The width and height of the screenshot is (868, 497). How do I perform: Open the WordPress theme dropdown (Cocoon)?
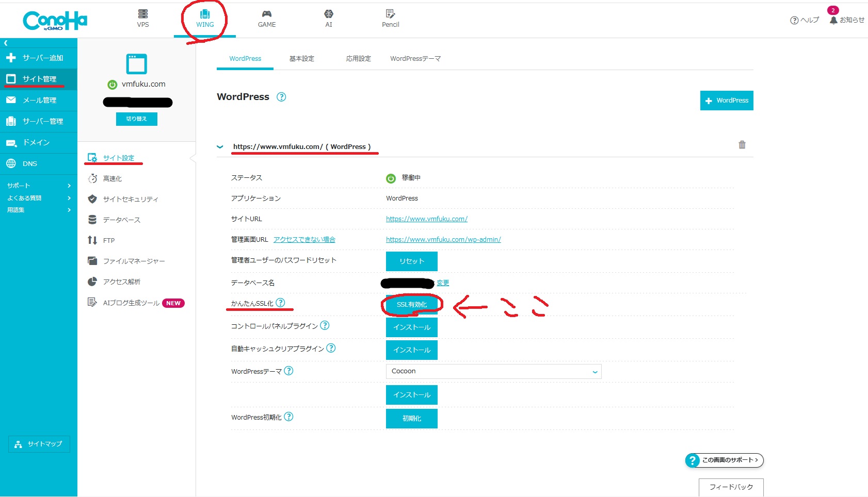(x=494, y=371)
